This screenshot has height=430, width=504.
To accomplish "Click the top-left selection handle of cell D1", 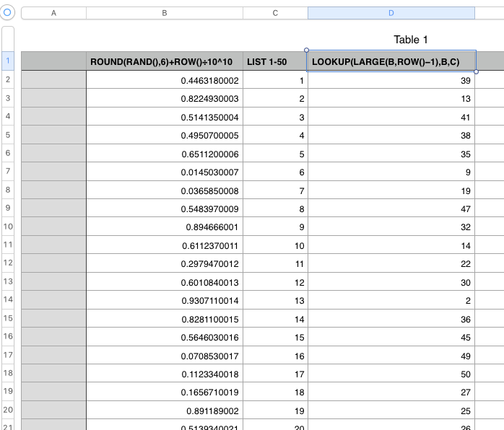I will (x=306, y=50).
